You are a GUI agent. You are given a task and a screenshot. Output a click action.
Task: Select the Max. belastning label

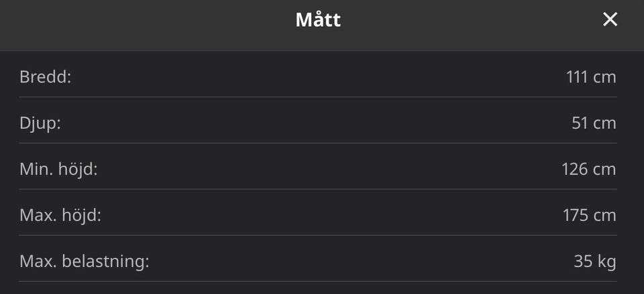[84, 261]
